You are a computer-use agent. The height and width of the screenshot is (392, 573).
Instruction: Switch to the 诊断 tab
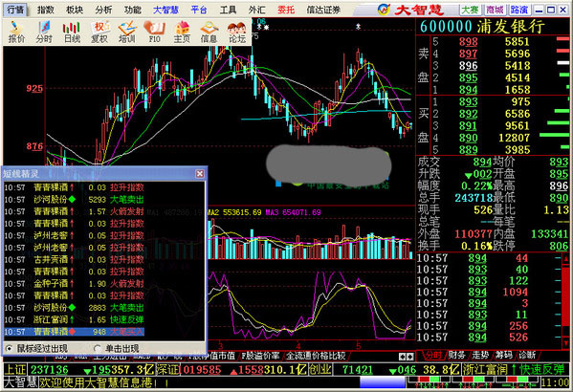click(x=527, y=355)
